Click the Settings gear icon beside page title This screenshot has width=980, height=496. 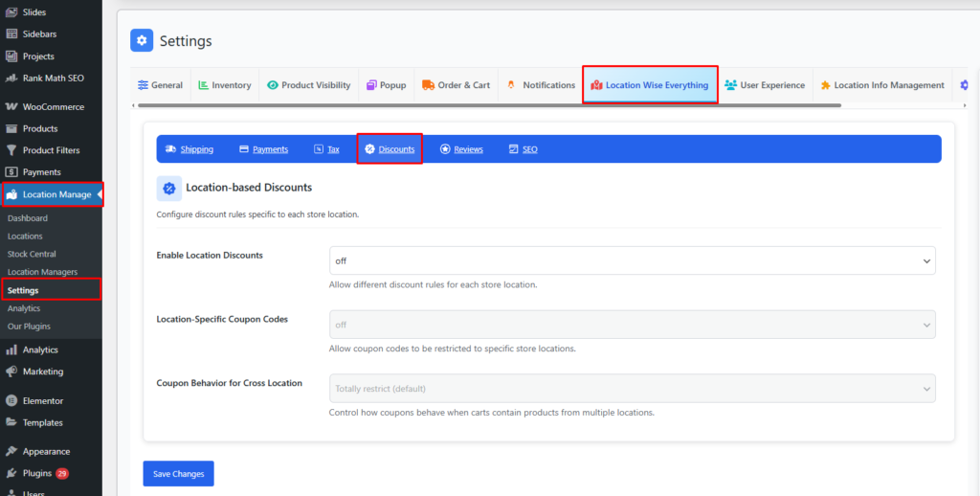pos(143,41)
